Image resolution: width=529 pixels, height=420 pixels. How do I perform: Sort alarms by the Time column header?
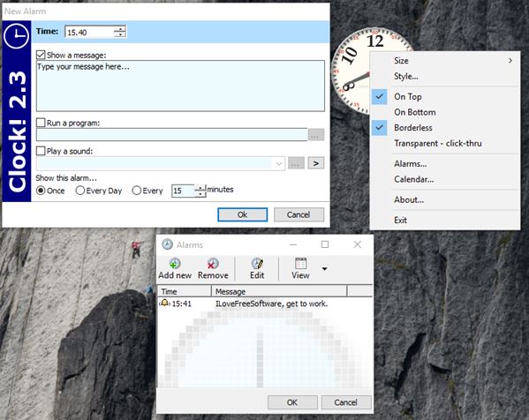(185, 291)
